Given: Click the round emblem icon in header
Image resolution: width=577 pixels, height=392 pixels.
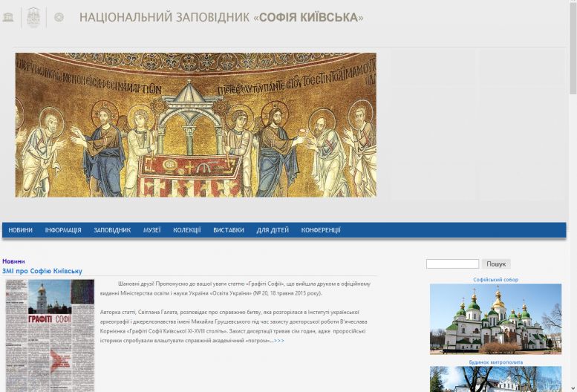Looking at the screenshot, I should [x=59, y=17].
